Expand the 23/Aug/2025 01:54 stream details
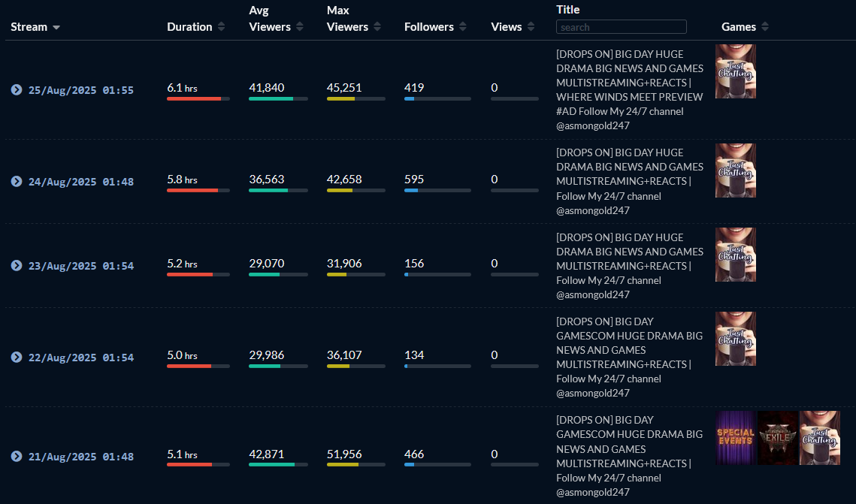This screenshot has width=856, height=504. [x=17, y=266]
